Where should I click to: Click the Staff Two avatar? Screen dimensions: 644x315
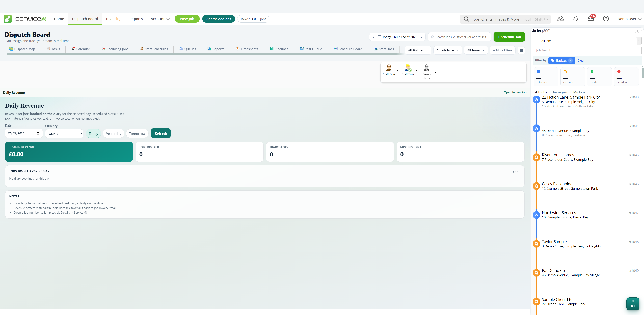pos(408,68)
